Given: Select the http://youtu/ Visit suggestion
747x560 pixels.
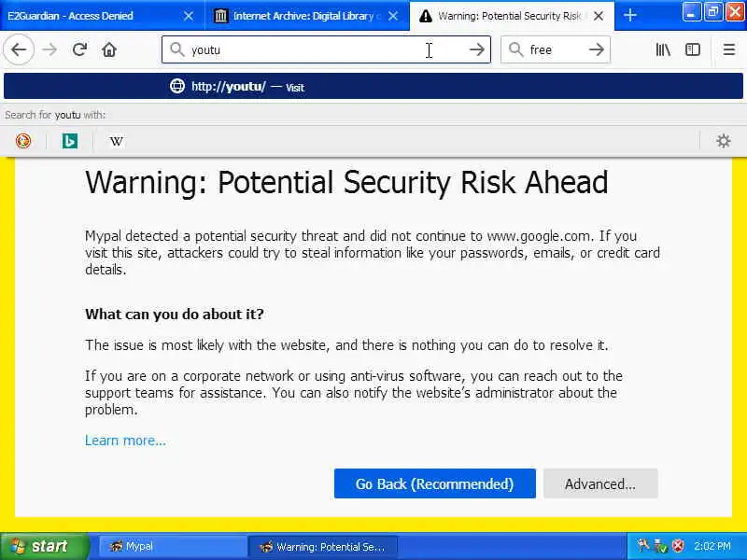Looking at the screenshot, I should click(373, 86).
